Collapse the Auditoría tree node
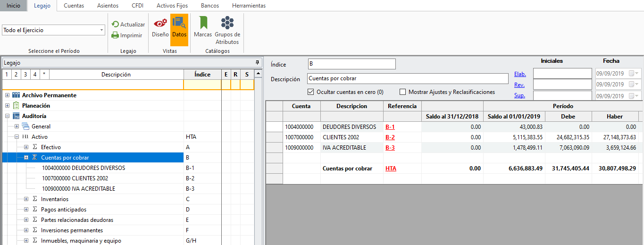The height and width of the screenshot is (245, 644). 8,116
